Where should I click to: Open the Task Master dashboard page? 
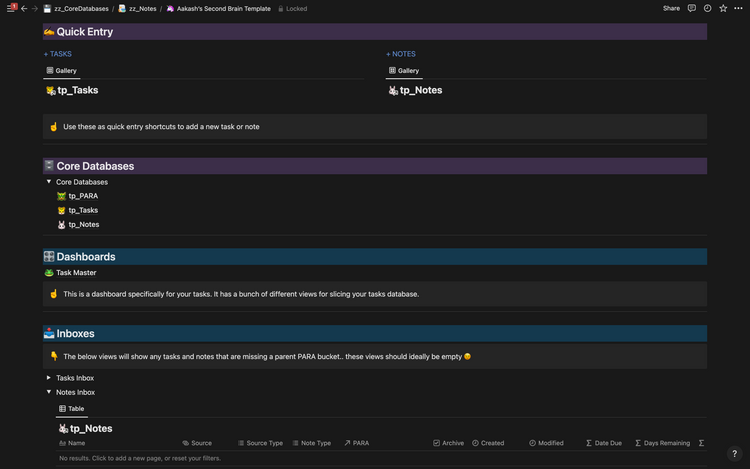click(76, 273)
